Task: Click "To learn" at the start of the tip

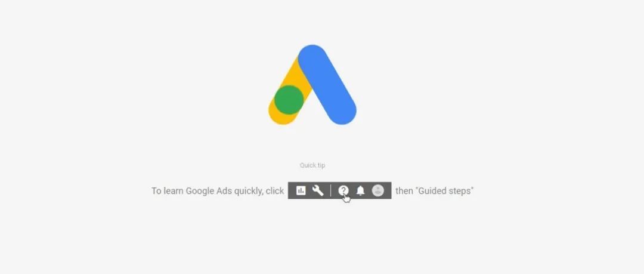Action: [168, 191]
